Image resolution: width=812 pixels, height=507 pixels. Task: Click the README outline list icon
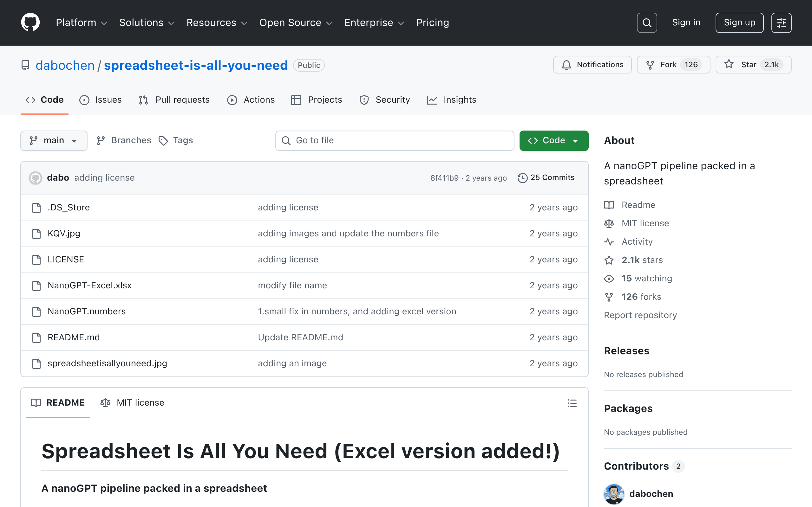click(x=572, y=403)
